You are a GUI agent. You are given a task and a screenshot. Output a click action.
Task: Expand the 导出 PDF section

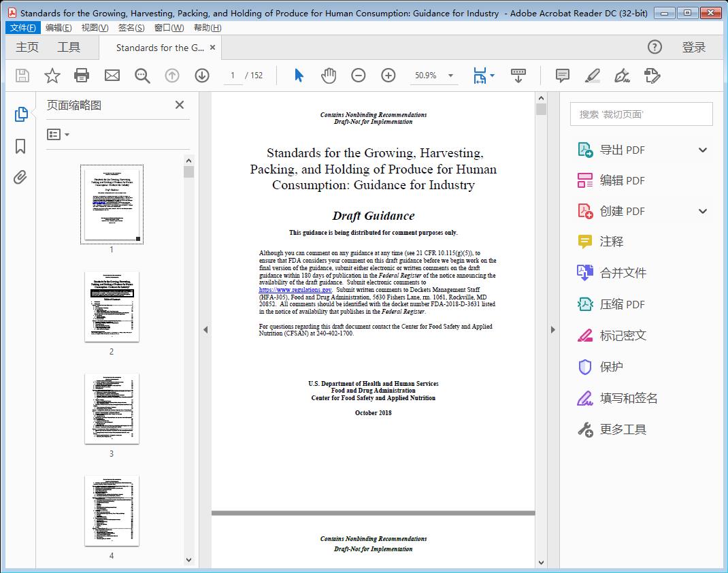click(703, 150)
